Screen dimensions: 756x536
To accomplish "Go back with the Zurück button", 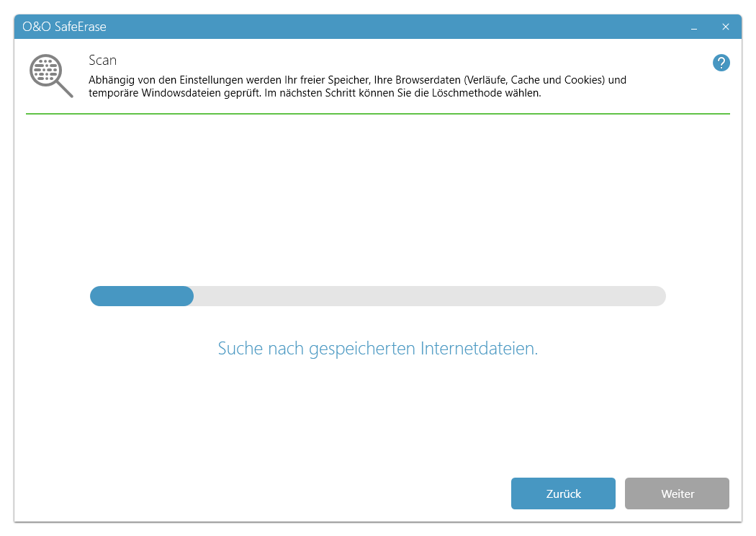I will click(x=563, y=493).
